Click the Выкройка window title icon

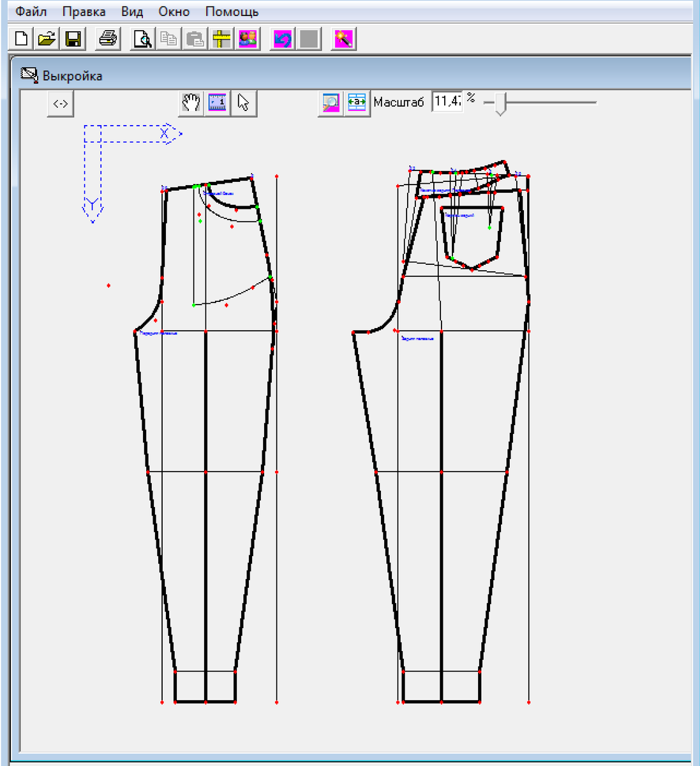(x=29, y=75)
